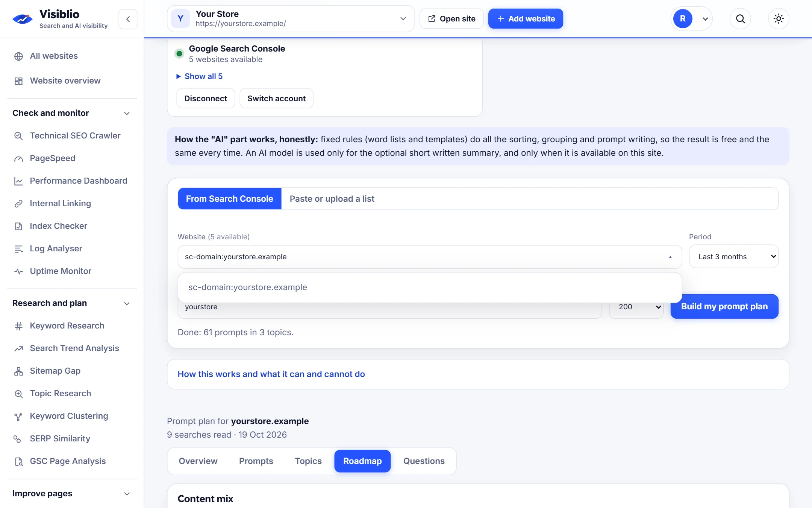Open the search magnifier in header
The image size is (812, 508).
click(740, 19)
